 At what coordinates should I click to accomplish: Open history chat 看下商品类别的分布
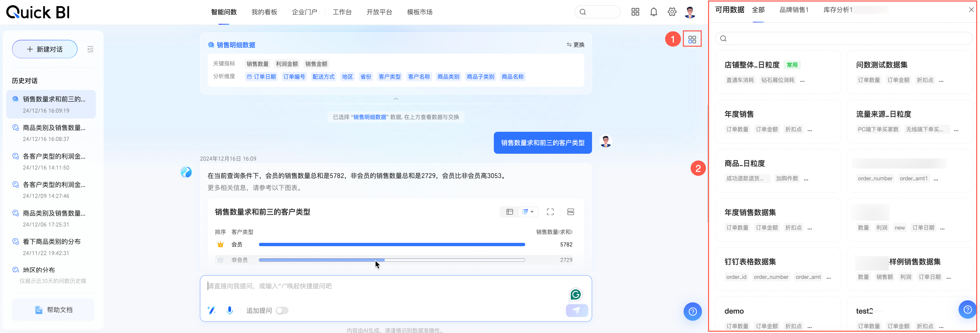coord(51,242)
